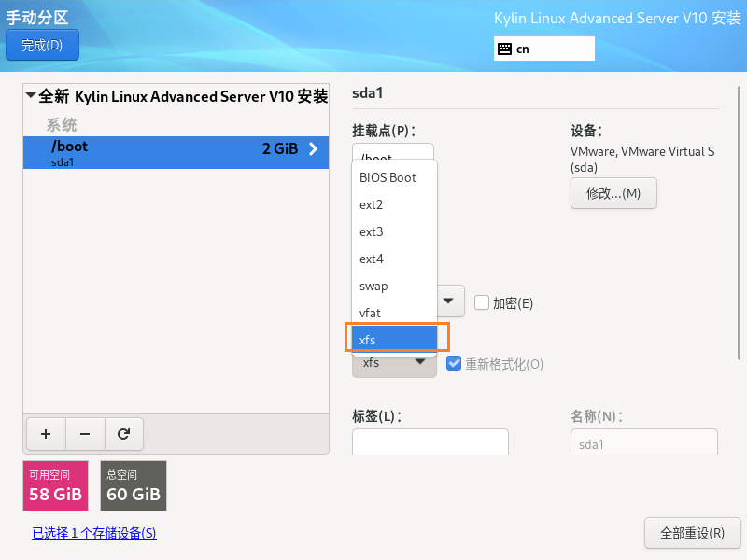Image resolution: width=747 pixels, height=560 pixels.
Task: Click the chevron arrow on /boot row
Action: pos(313,149)
